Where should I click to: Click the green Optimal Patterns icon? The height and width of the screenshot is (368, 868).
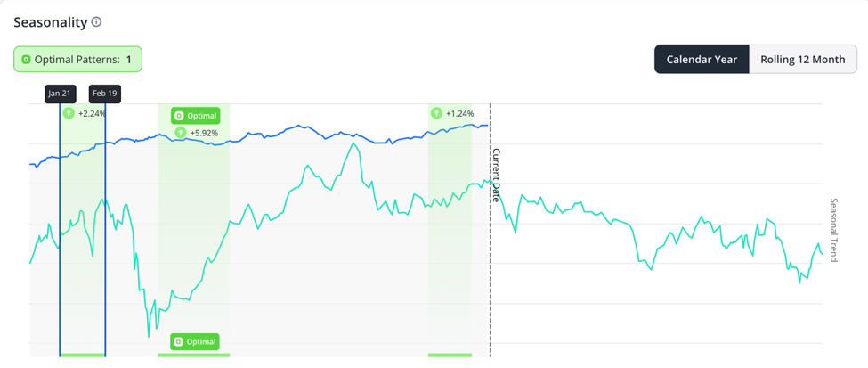pos(26,60)
